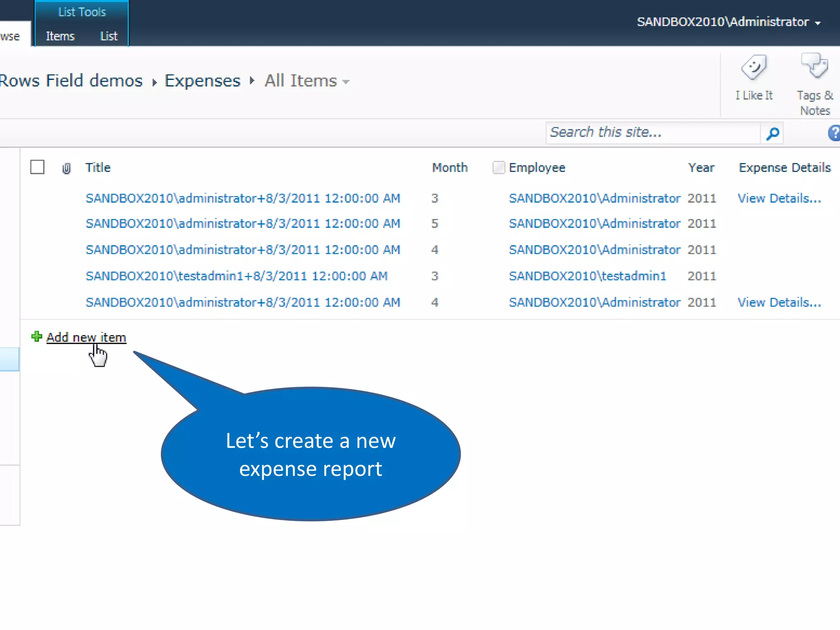Toggle the select all items checkbox
840x630 pixels.
(x=37, y=167)
